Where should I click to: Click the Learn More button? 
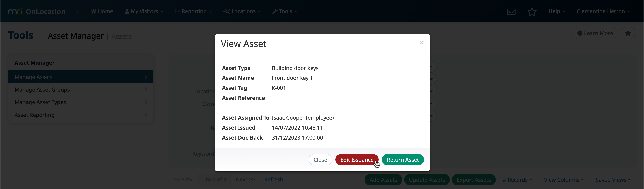point(595,33)
